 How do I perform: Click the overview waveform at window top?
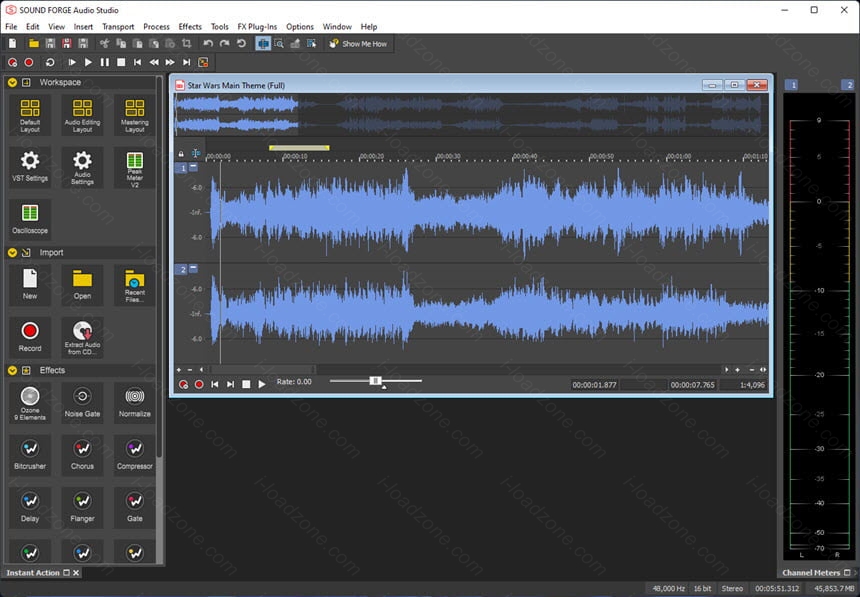click(471, 114)
